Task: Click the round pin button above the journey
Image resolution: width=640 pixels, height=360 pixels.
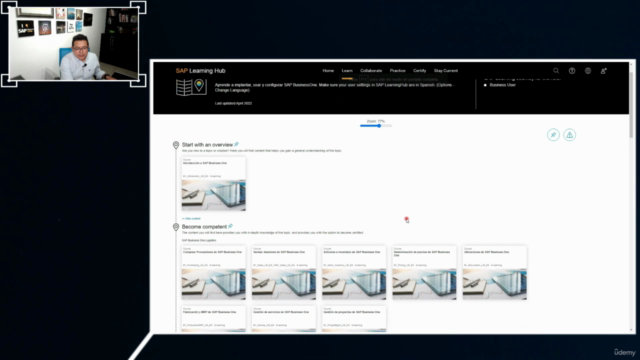Action: point(553,135)
